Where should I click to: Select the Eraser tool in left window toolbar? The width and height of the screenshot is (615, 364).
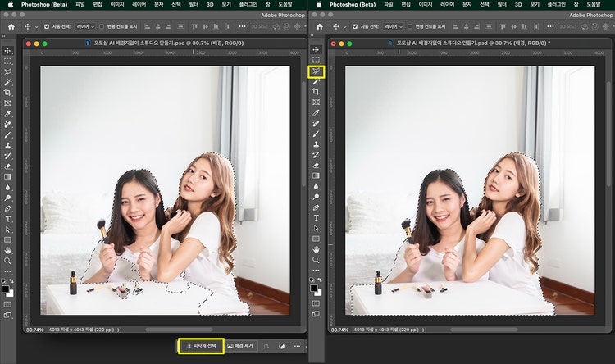pos(7,166)
